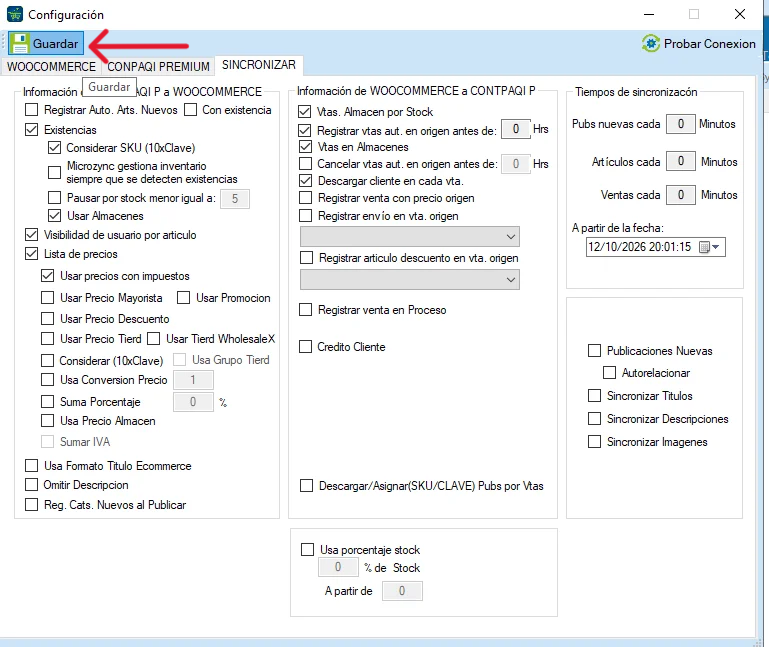Enable Usa Conversion Precio checkbox
This screenshot has height=647, width=769.
48,380
